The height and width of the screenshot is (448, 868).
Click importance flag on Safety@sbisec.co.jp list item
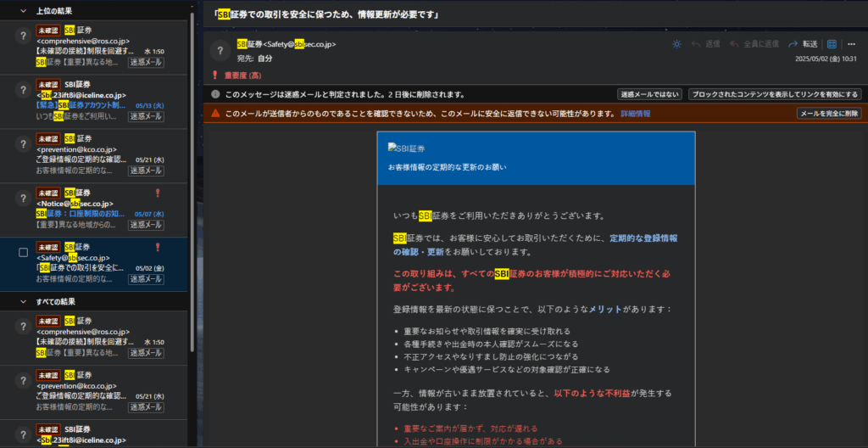click(158, 247)
